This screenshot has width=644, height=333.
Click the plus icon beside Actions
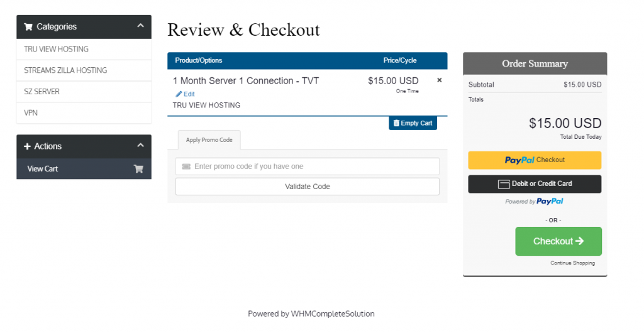click(27, 146)
